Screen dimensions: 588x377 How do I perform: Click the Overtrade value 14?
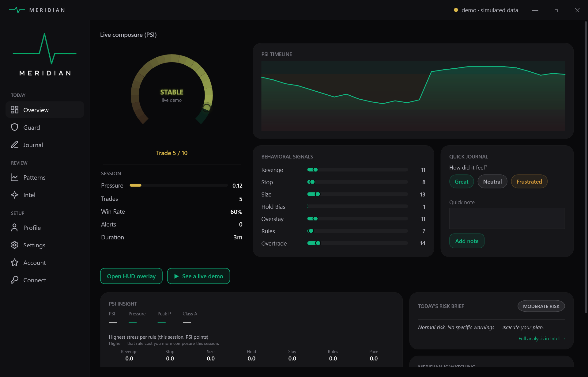point(422,243)
